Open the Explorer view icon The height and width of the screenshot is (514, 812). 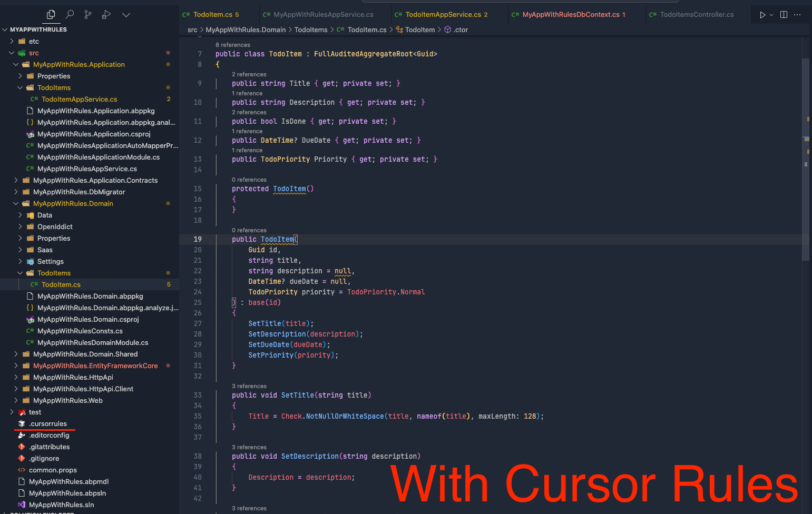click(51, 15)
